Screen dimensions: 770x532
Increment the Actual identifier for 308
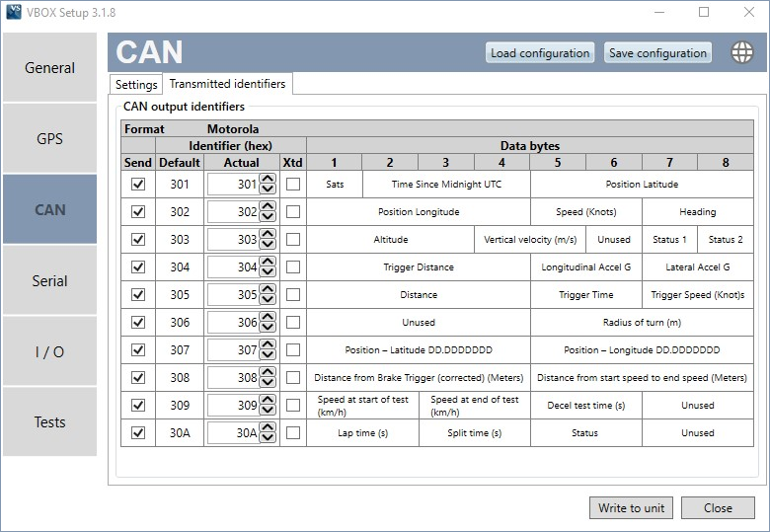268,372
